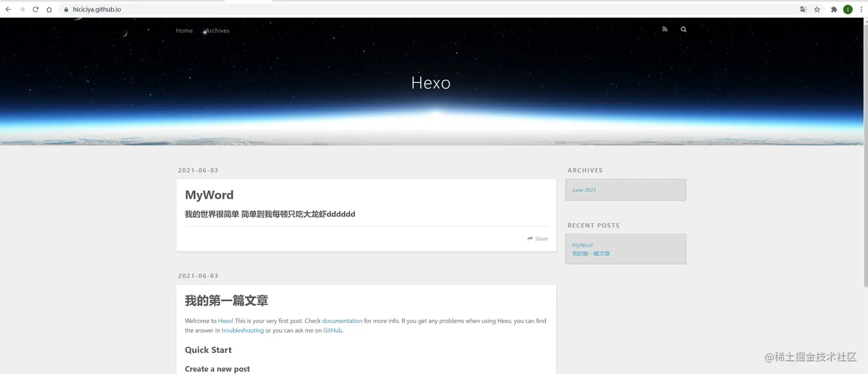The width and height of the screenshot is (868, 374).
Task: Open the browser home page icon
Action: click(x=49, y=9)
